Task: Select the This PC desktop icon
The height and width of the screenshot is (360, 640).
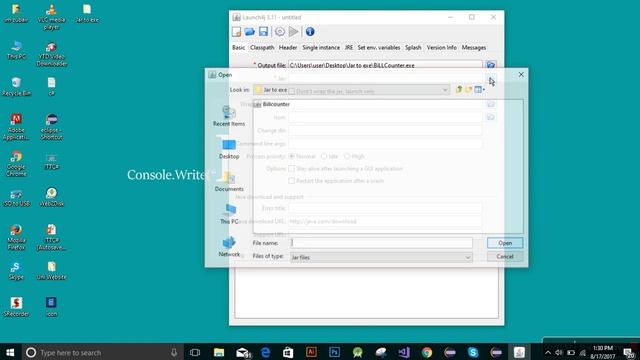Action: tap(17, 50)
